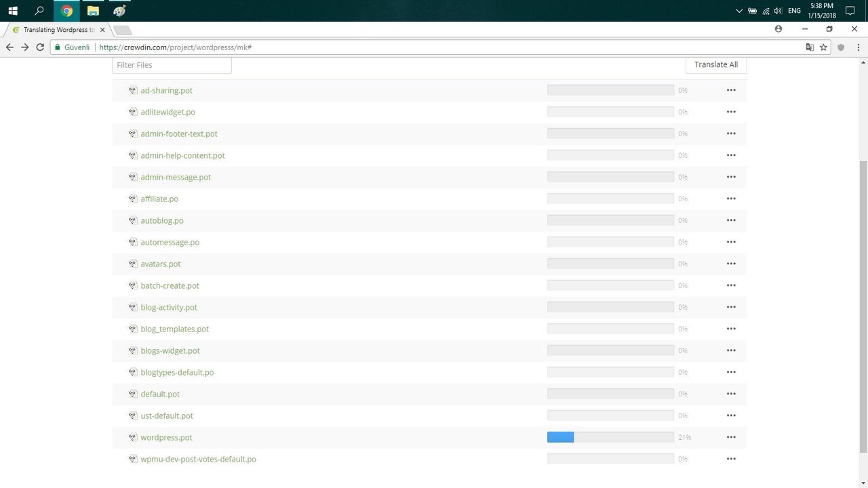This screenshot has width=868, height=488.
Task: Click the Translate All button
Action: coord(716,64)
